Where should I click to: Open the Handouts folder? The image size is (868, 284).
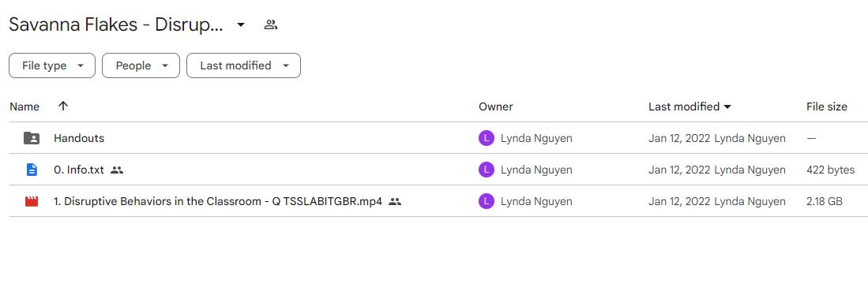(79, 138)
